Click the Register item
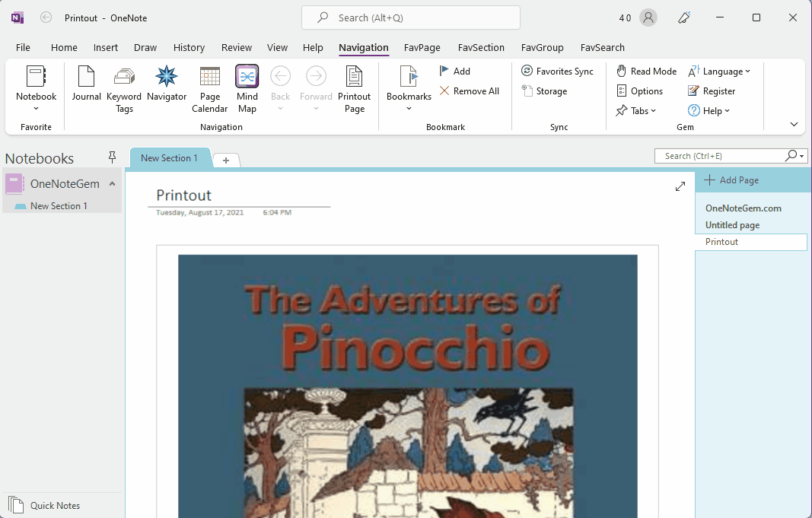Screen dimensions: 812x518 (711, 91)
